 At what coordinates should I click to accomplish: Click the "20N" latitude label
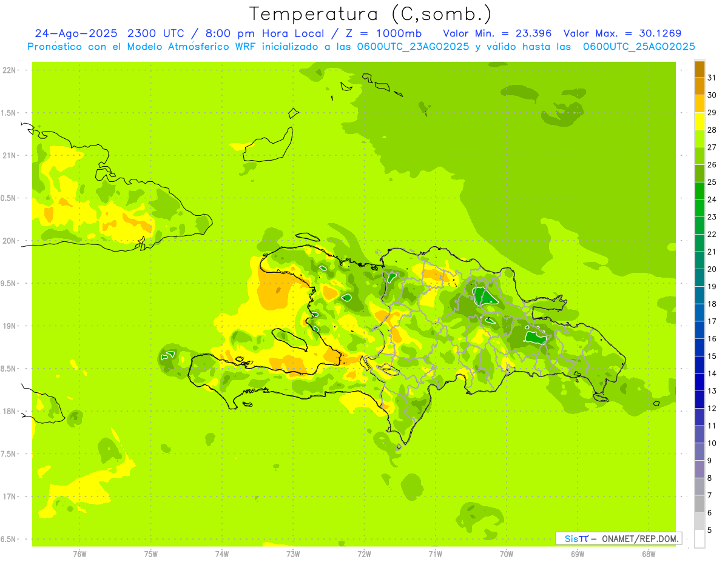pos(9,241)
